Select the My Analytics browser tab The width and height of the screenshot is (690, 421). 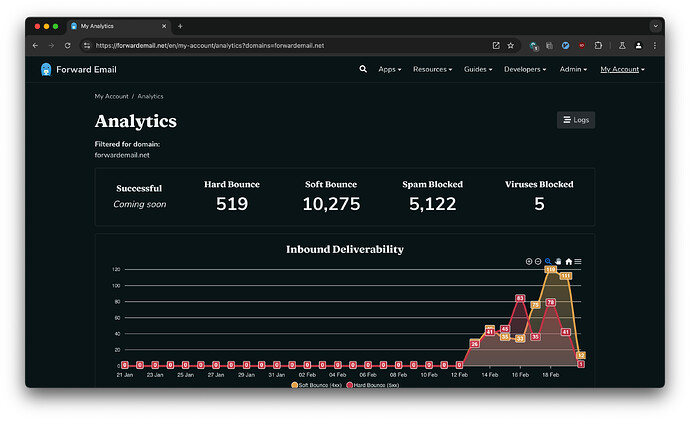119,26
